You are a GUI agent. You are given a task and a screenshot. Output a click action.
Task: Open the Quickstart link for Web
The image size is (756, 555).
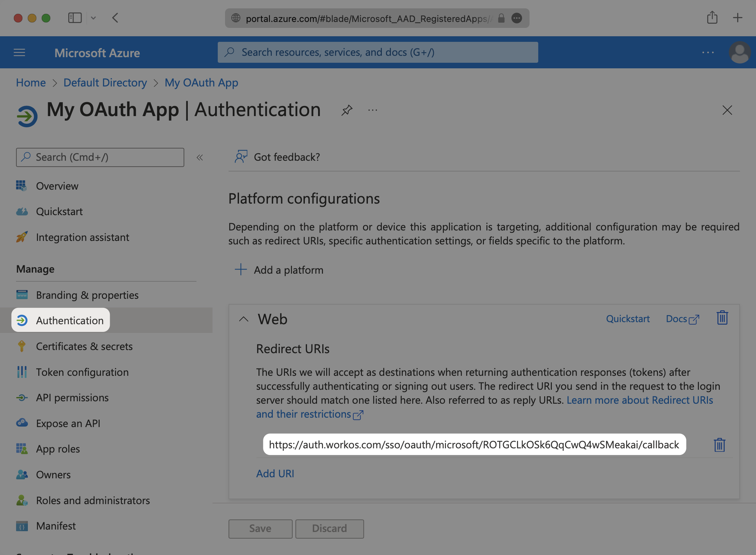[x=627, y=318]
